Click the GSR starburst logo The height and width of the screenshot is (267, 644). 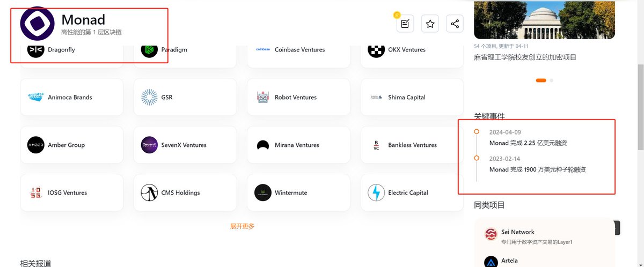[149, 97]
